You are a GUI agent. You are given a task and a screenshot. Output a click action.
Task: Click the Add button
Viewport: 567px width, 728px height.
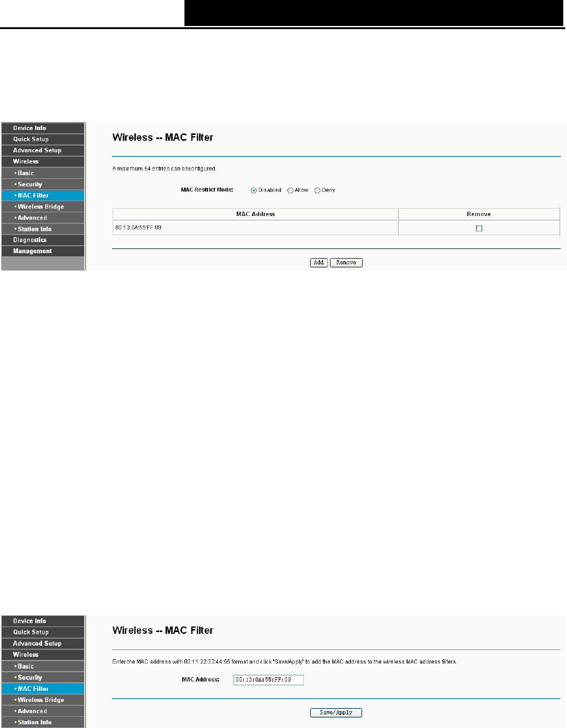point(319,262)
